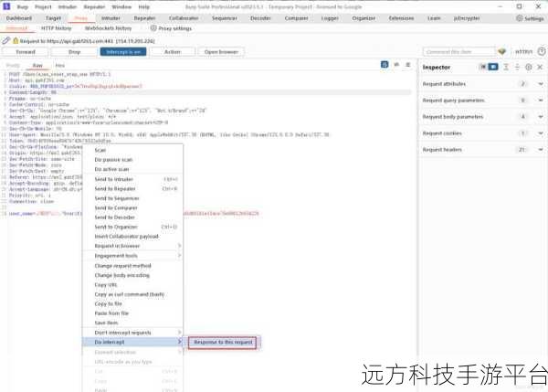This screenshot has width=548, height=392.
Task: Click the padlock icon beside request URL
Action: [x=16, y=40]
